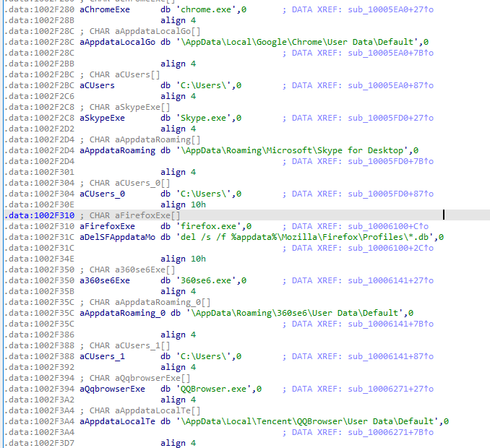Click the aChromeExe label name
Viewport: 490px width, 448px height.
(x=105, y=9)
